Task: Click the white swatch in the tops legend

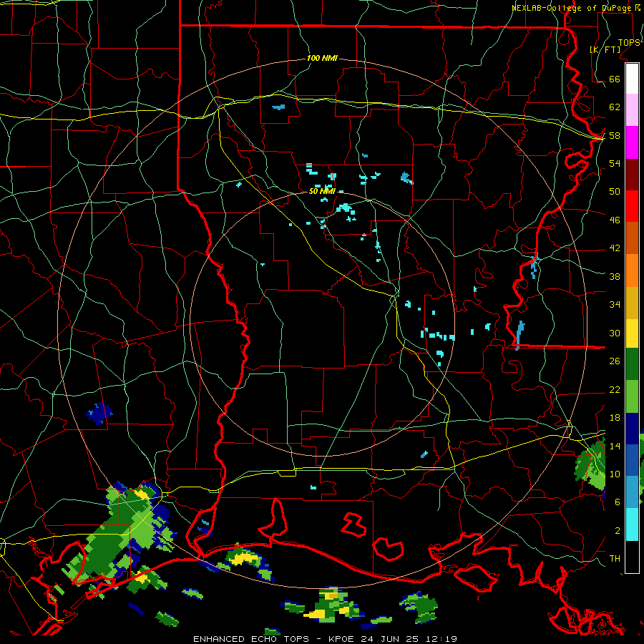Action: (x=632, y=79)
